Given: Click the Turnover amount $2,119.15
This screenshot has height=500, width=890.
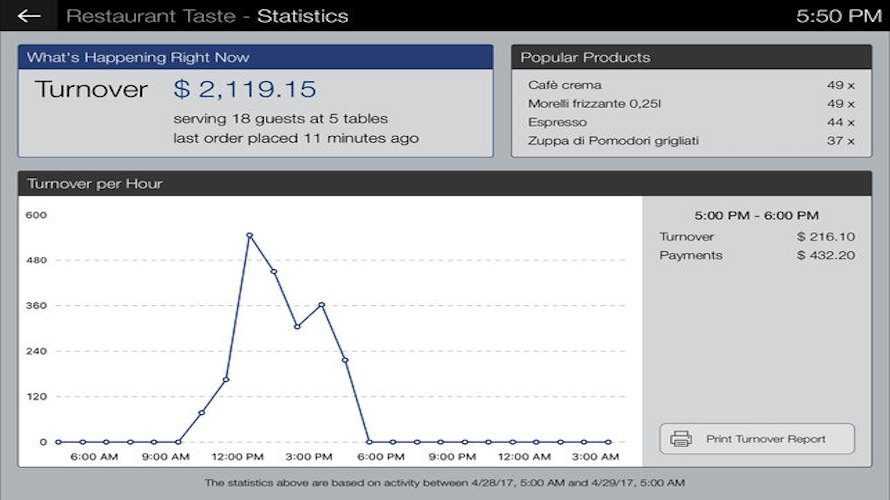Looking at the screenshot, I should (x=245, y=89).
